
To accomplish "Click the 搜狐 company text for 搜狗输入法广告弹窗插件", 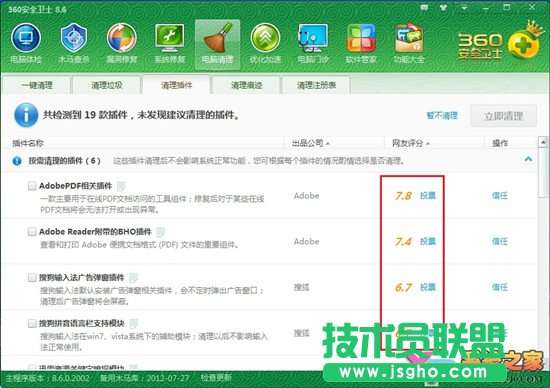I will (302, 287).
